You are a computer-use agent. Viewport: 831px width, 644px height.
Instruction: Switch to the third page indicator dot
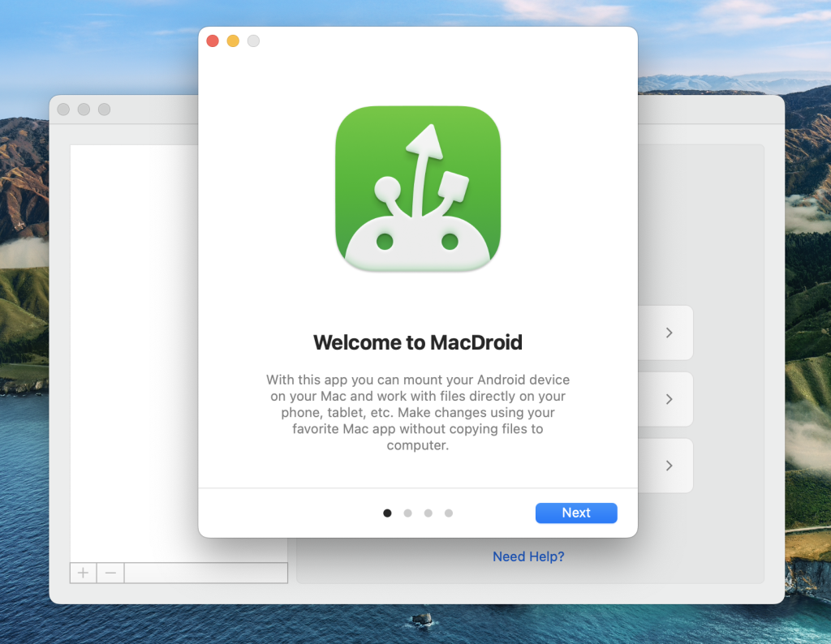pos(428,513)
